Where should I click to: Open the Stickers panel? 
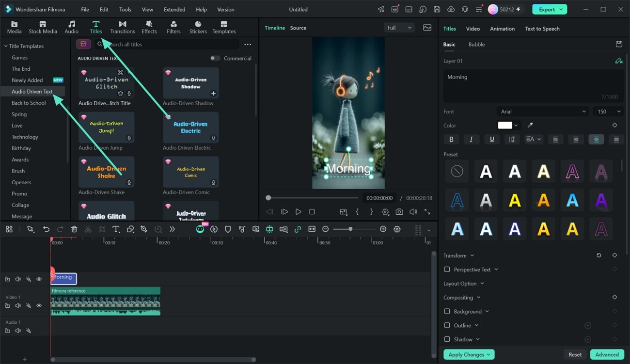tap(198, 28)
